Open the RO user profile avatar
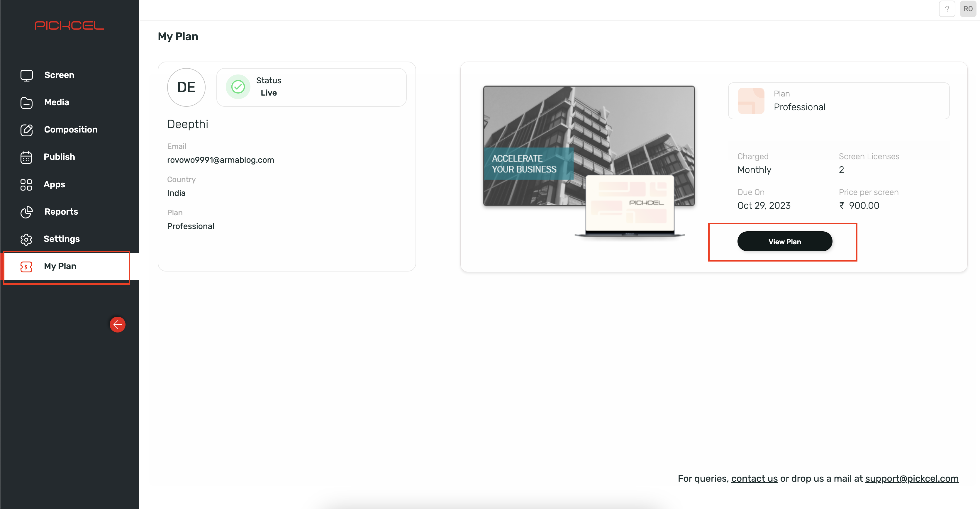Screen dimensions: 980x509 coord(968,9)
